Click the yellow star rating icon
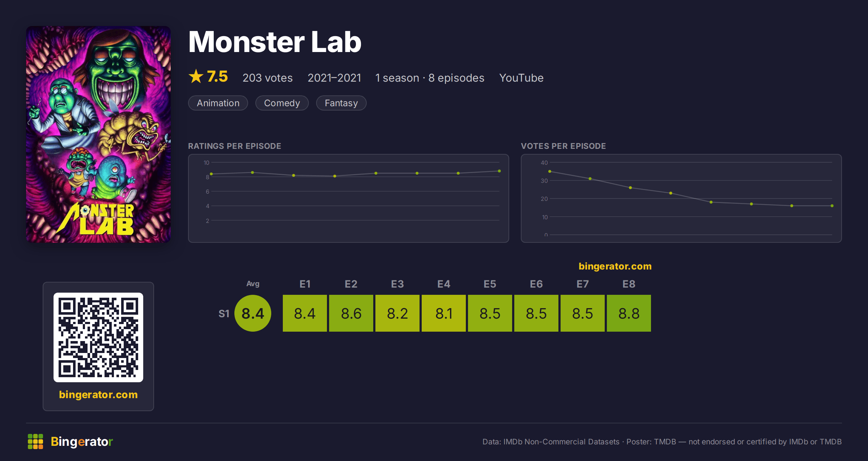868x461 pixels. click(196, 76)
